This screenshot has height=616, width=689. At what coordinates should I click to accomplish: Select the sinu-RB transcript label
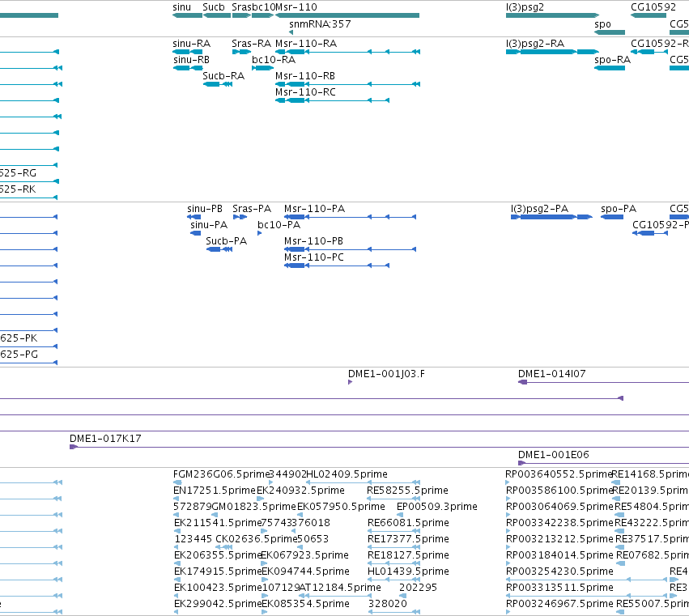click(192, 60)
